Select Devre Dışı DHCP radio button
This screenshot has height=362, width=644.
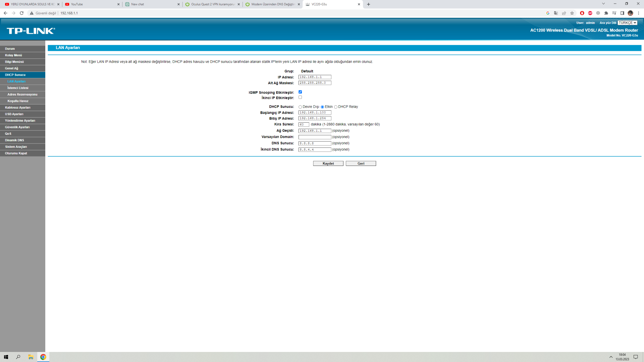[x=300, y=107]
